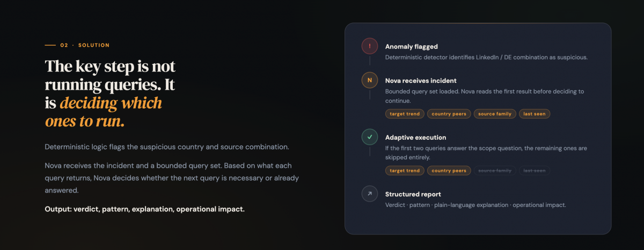Open the "Nova receives incident" step heading
Screen dimensions: 644x250
click(421, 81)
